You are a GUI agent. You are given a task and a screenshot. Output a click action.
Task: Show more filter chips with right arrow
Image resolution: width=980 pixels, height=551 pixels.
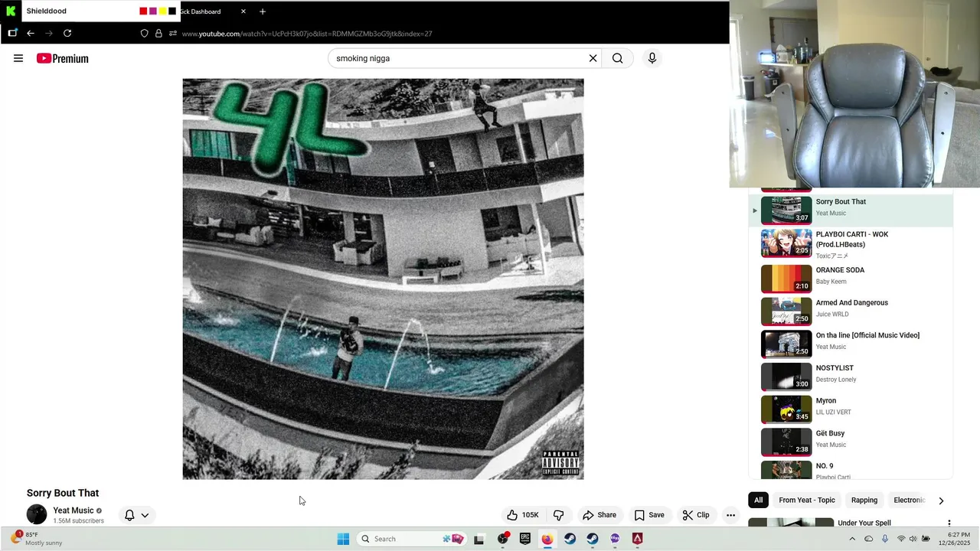tap(941, 500)
